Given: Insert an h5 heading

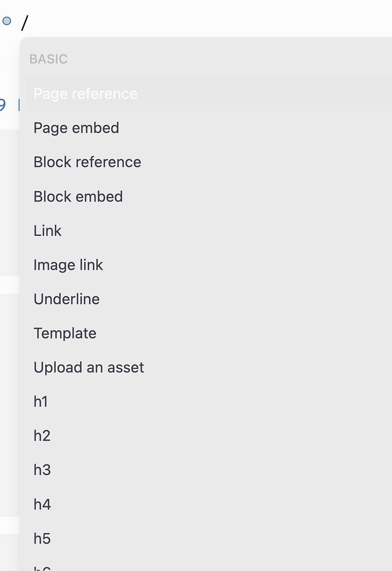Looking at the screenshot, I should pos(42,538).
